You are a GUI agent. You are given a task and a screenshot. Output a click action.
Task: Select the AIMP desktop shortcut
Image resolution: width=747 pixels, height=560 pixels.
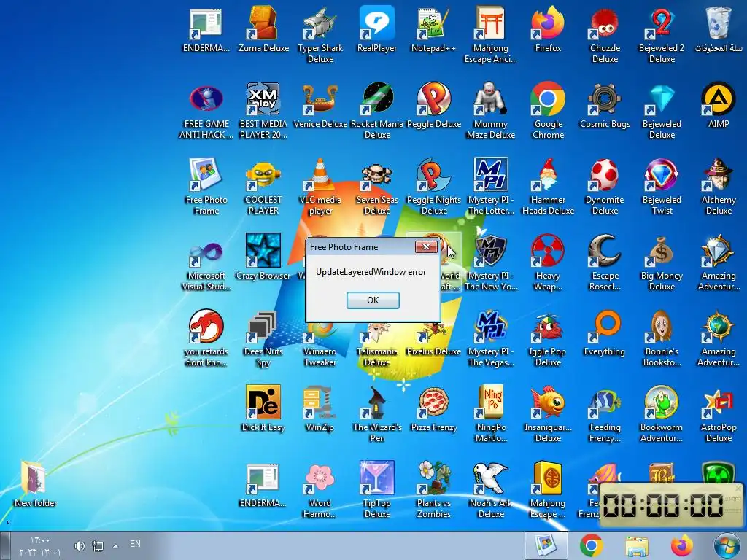click(x=719, y=105)
